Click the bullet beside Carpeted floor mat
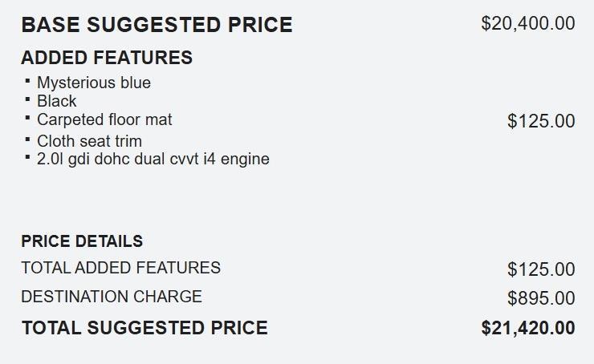 click(27, 118)
